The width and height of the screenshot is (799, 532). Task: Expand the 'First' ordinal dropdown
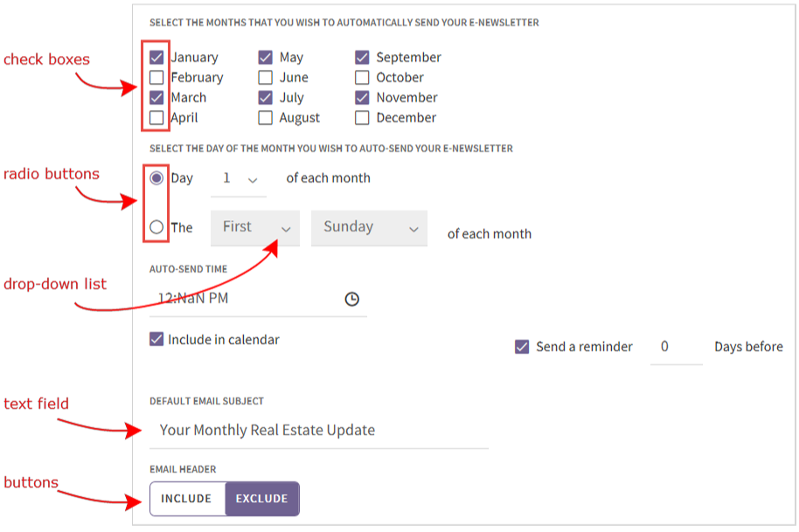click(x=255, y=227)
